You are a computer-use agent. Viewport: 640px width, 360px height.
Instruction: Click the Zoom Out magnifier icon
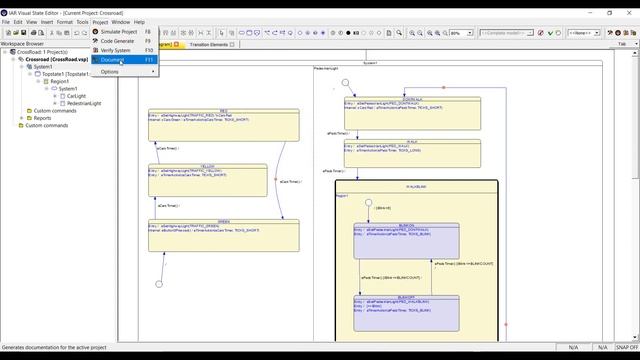[420, 33]
